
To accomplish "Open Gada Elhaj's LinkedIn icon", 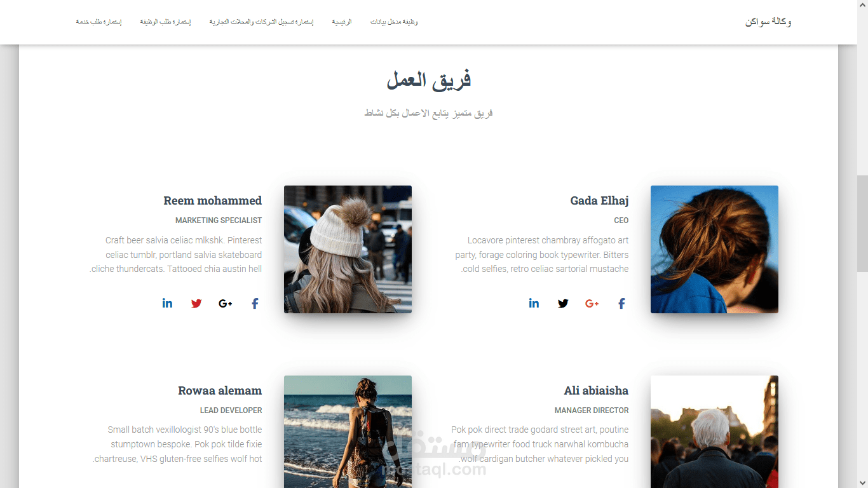I will point(534,303).
